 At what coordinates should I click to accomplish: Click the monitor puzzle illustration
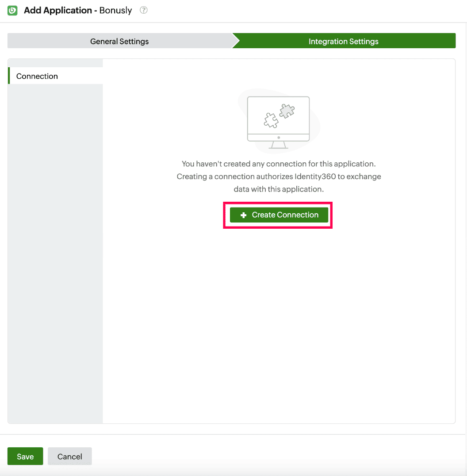pos(279,121)
